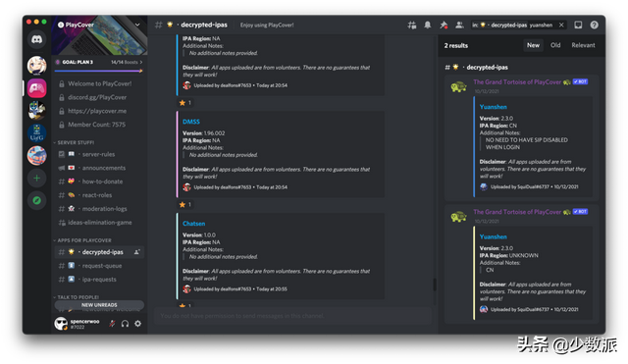Show pinned messages pin icon
The height and width of the screenshot is (364, 628).
pos(444,26)
